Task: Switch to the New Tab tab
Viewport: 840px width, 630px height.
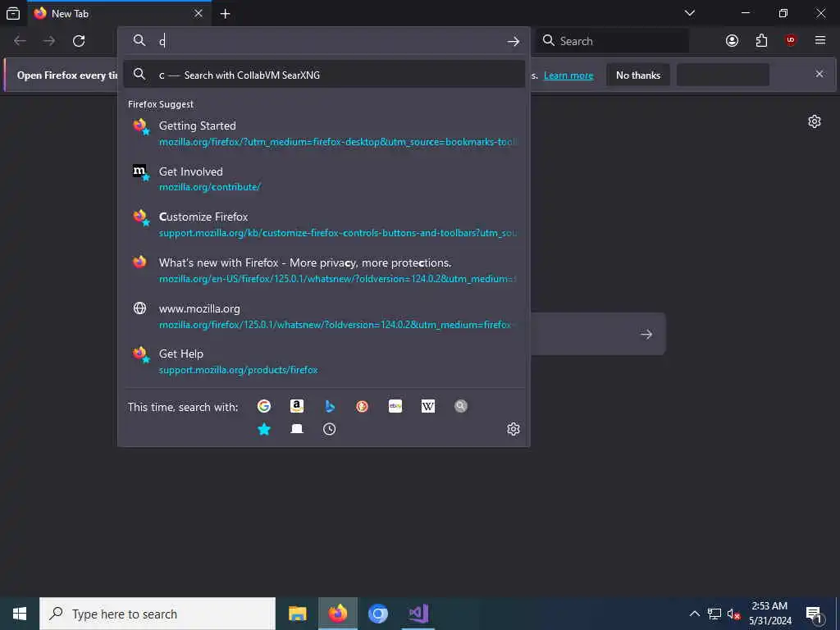Action: click(x=120, y=13)
